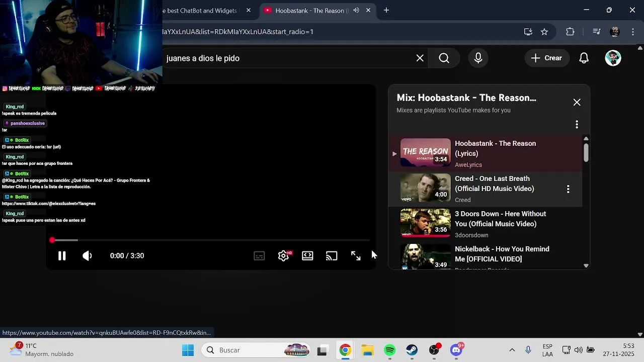
Task: Open OBS Studio from taskbar
Action: click(x=434, y=350)
